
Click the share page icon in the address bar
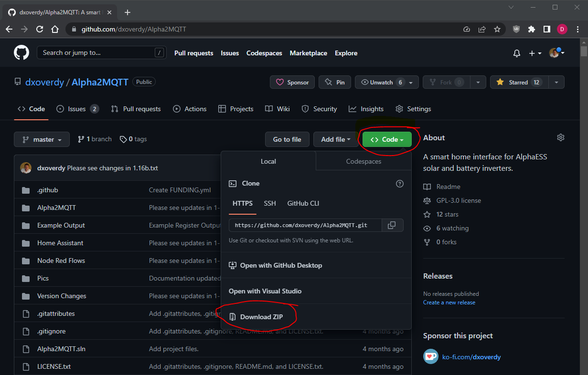tap(482, 29)
